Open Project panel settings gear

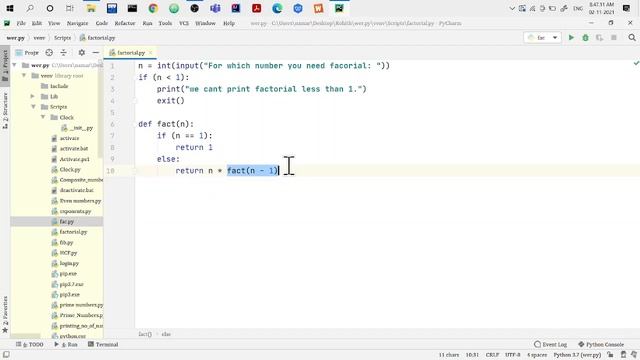click(x=82, y=53)
